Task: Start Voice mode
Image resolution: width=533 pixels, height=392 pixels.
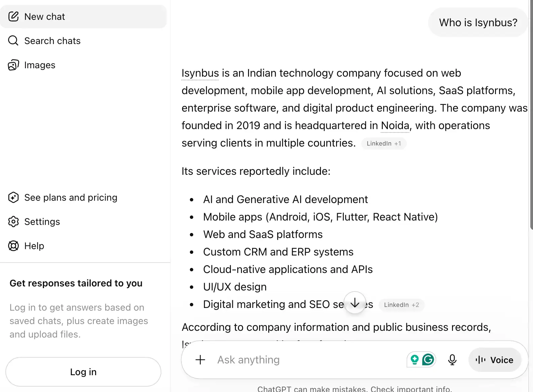Action: click(x=495, y=360)
